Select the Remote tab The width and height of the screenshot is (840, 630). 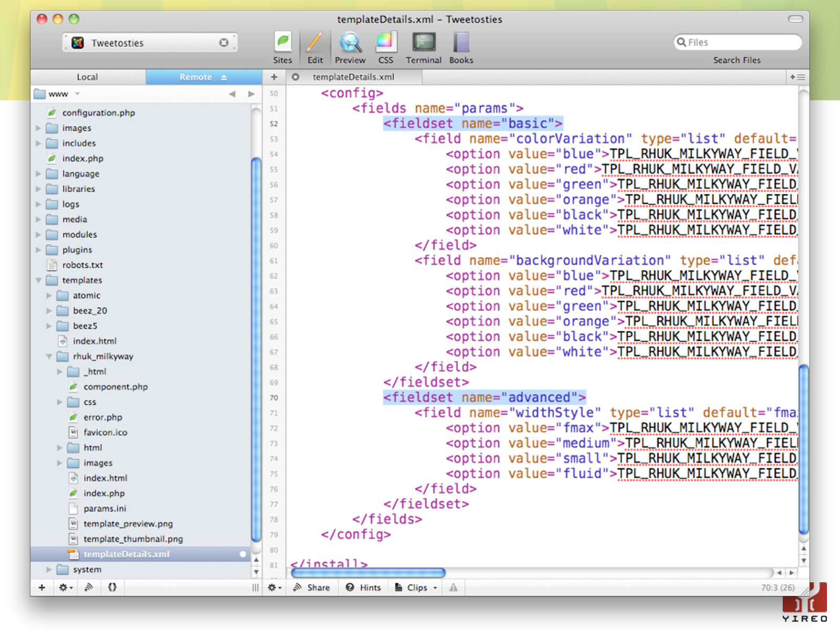[204, 77]
